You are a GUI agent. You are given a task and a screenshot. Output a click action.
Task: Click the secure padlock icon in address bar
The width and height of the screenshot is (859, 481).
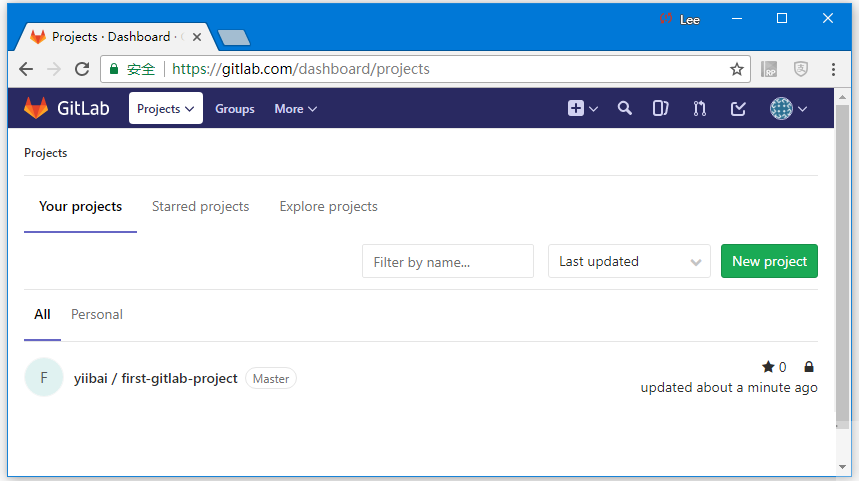114,69
